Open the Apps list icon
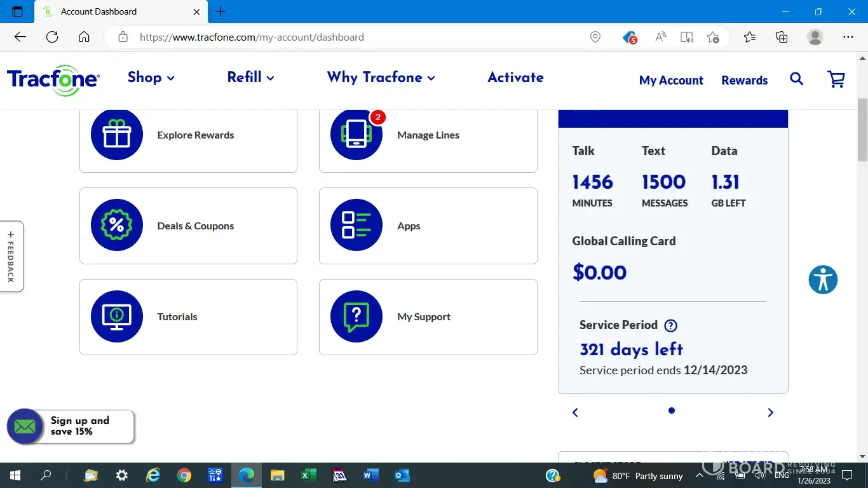The image size is (868, 488). coord(356,226)
